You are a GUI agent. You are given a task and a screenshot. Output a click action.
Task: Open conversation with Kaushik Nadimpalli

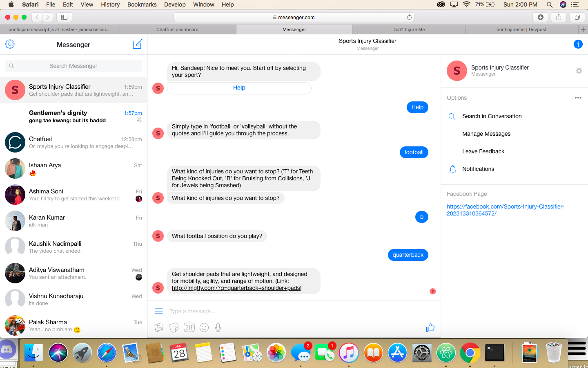pos(73,247)
